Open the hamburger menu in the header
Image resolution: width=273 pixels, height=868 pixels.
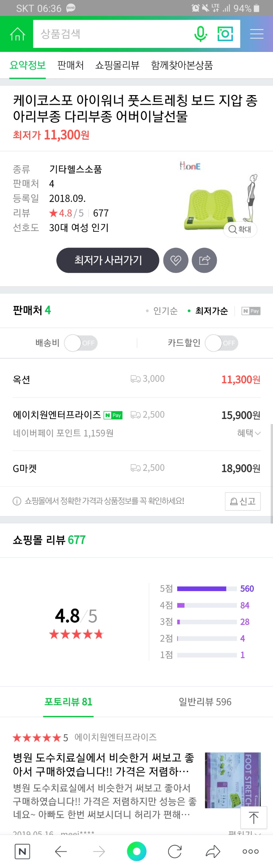[x=256, y=34]
